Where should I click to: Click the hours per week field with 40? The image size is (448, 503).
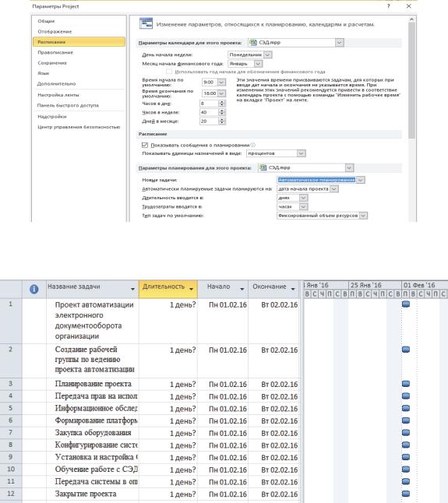[209, 112]
